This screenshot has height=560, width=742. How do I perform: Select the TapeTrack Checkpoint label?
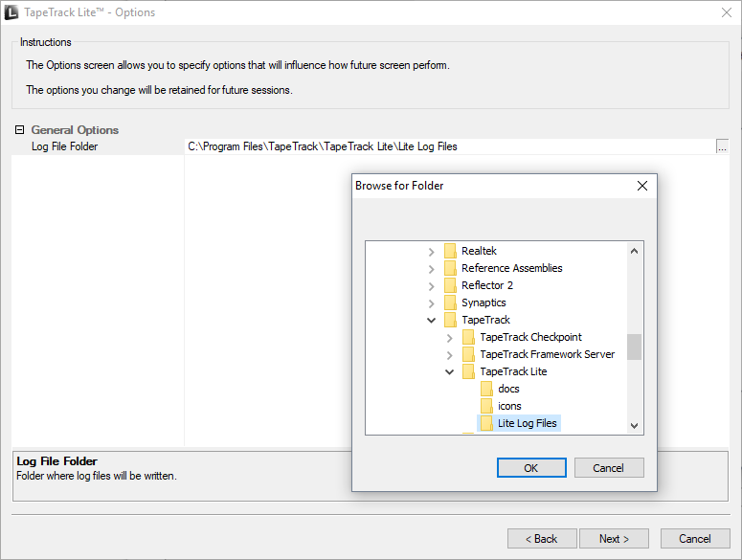(531, 337)
